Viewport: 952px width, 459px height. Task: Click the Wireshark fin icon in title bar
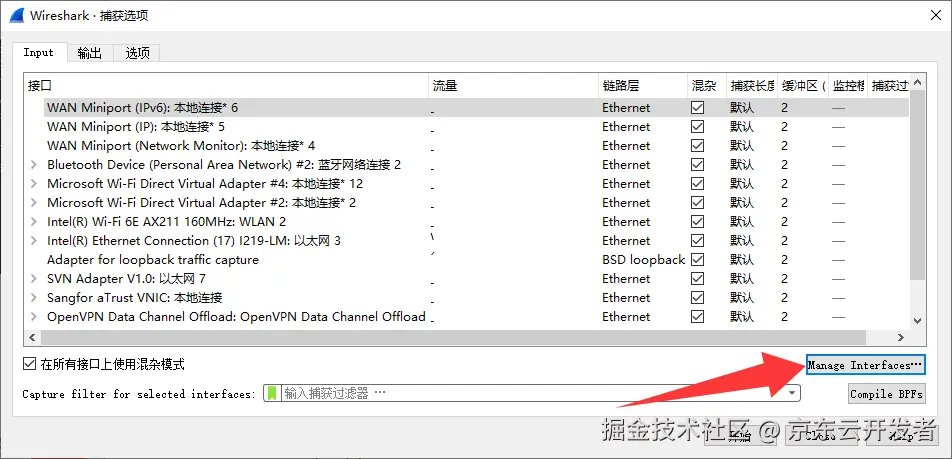15,15
